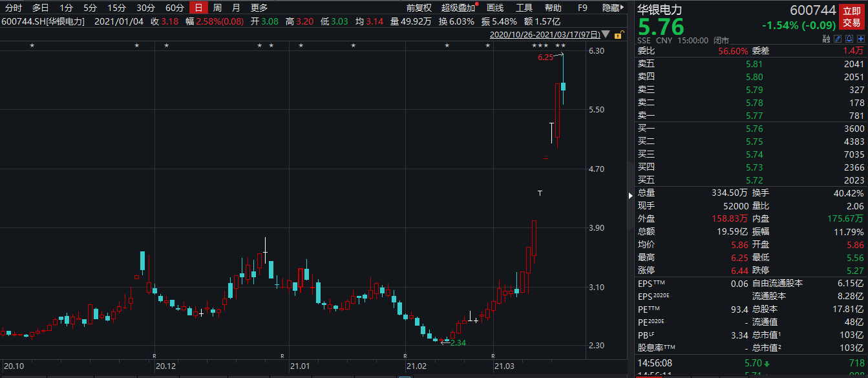Open the 前复权 adjustment dropdown

coord(419,8)
